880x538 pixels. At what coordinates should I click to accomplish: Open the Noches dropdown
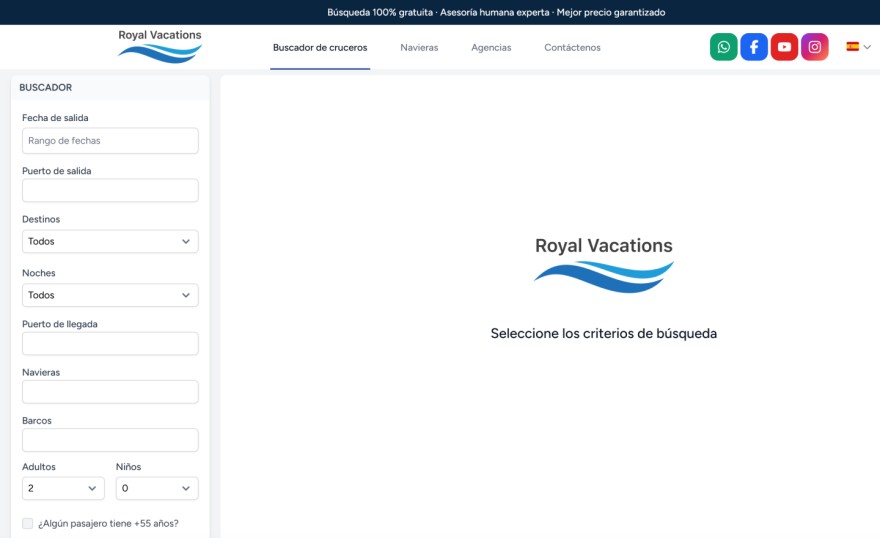pyautogui.click(x=110, y=295)
